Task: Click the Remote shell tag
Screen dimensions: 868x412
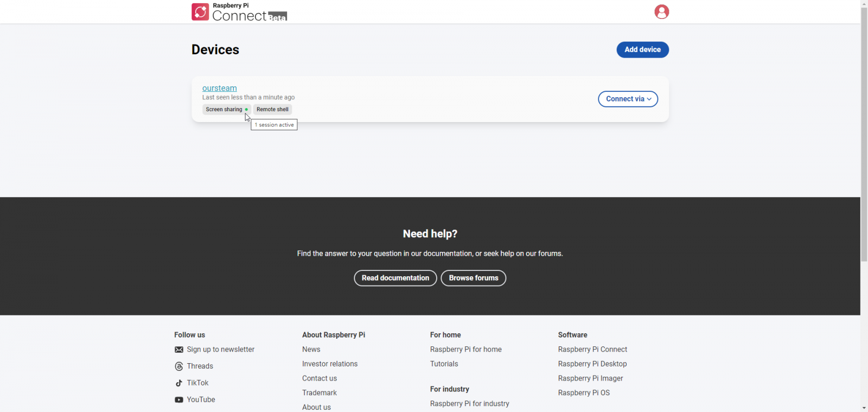Action: 272,110
